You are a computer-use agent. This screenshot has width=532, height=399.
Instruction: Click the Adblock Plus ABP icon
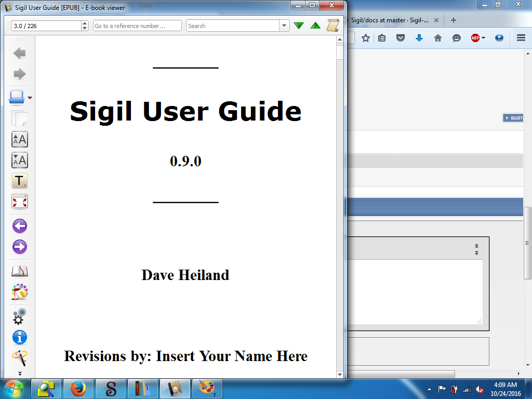coord(475,38)
